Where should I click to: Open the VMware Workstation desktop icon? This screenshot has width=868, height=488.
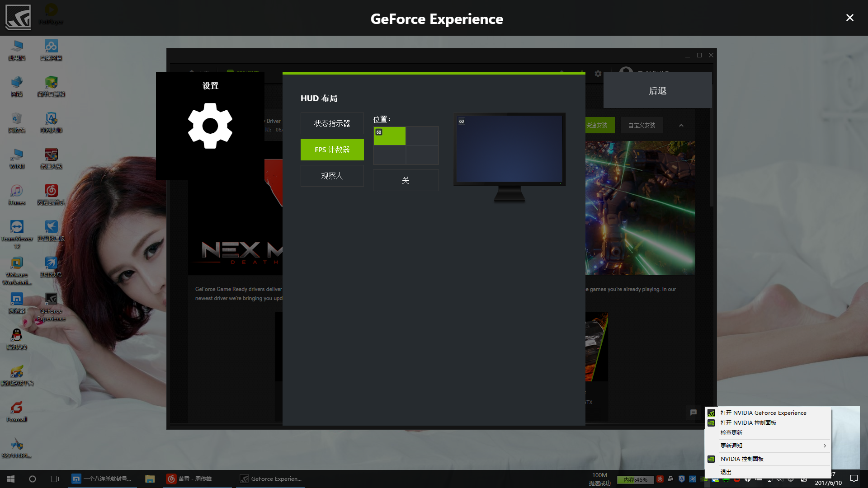click(x=17, y=271)
